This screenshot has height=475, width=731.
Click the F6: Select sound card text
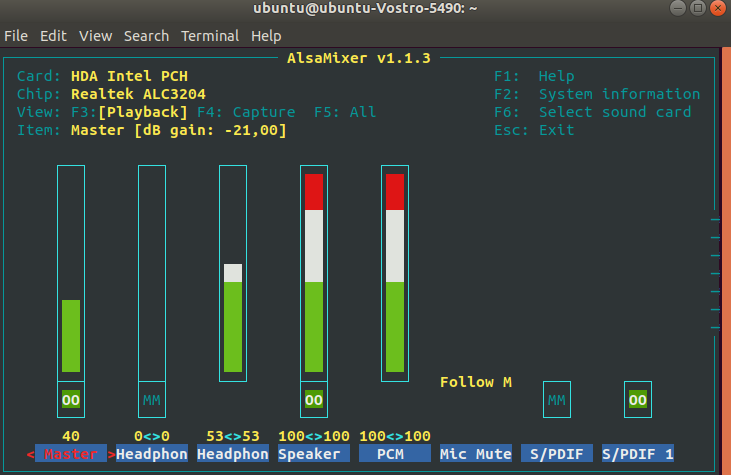point(593,112)
